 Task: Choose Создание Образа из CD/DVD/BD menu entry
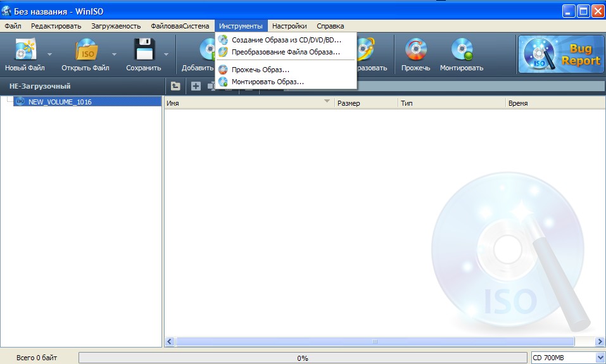pos(286,40)
